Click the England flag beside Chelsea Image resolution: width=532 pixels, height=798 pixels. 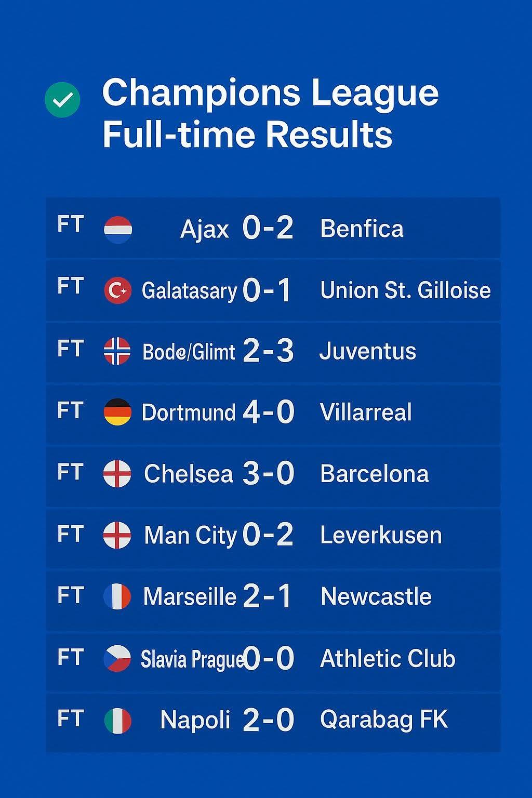(x=117, y=474)
